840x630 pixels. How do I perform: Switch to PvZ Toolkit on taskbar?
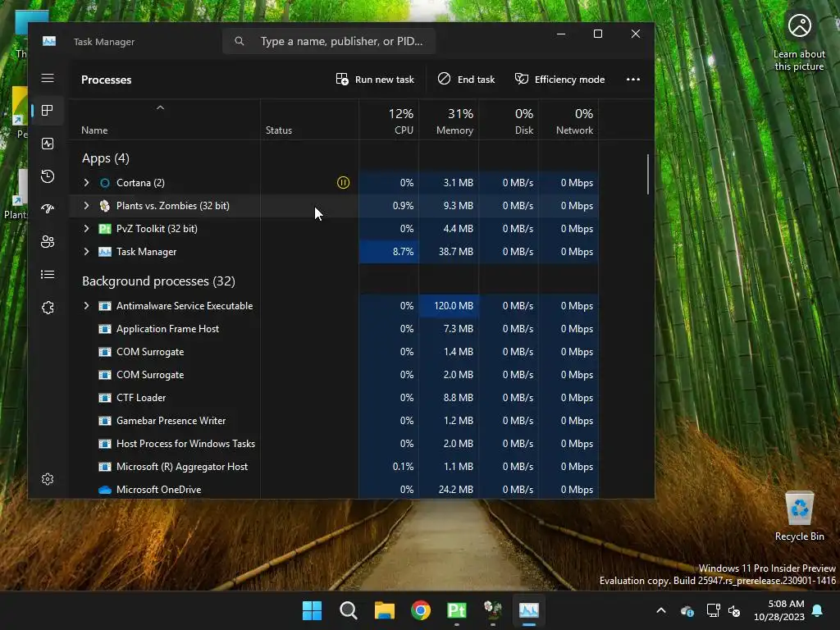click(457, 610)
